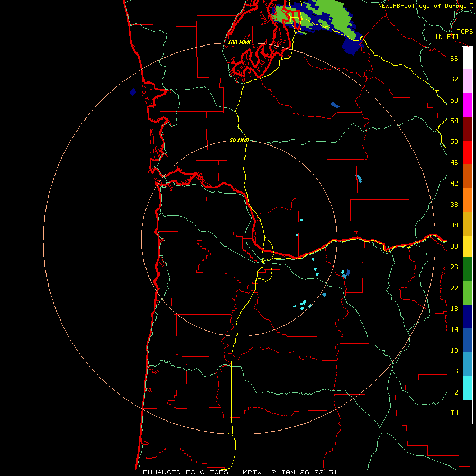The width and height of the screenshot is (476, 476).
Task: Click the 26 legend value
Action: 454,267
